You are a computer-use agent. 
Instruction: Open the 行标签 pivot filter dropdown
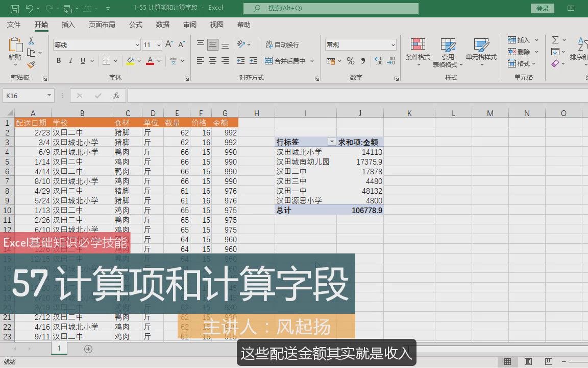[332, 142]
